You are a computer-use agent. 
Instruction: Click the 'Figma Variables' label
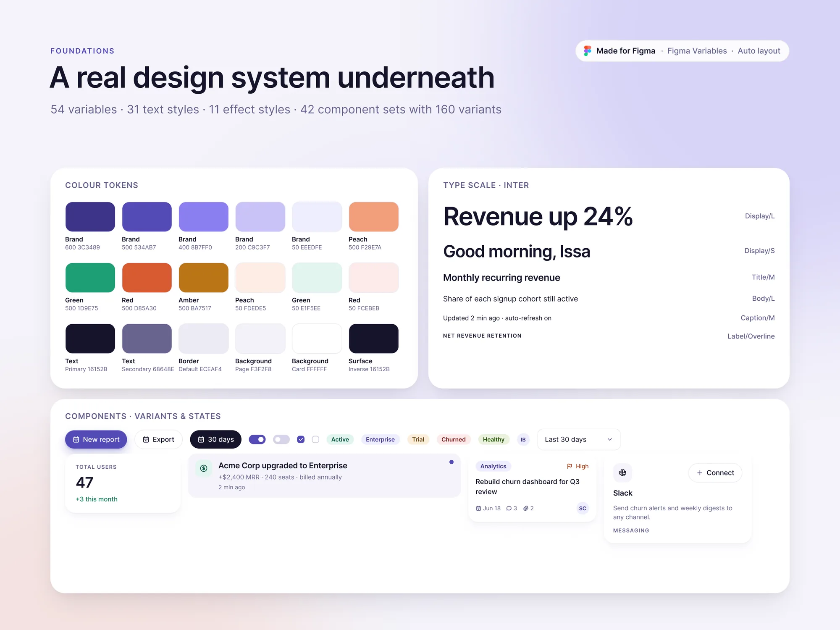tap(697, 51)
